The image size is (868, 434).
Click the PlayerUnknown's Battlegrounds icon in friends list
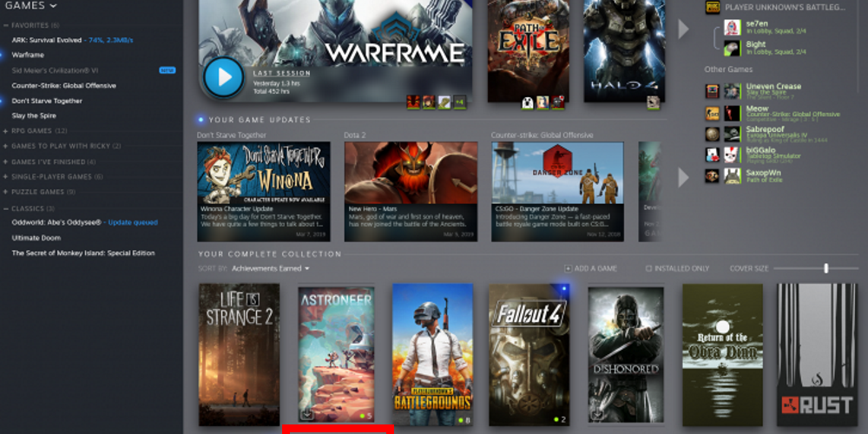[x=713, y=7]
